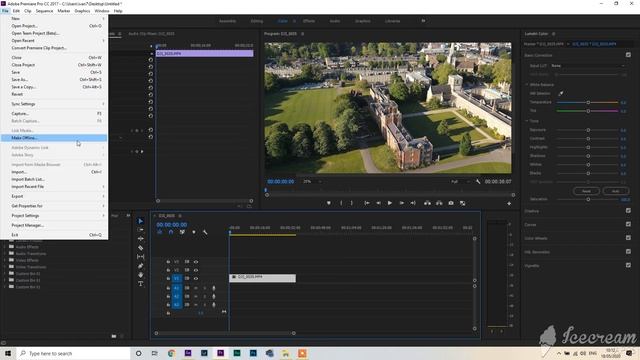Viewport: 640px width, 360px height.
Task: Switch to the Editing workspace
Action: pyautogui.click(x=257, y=21)
